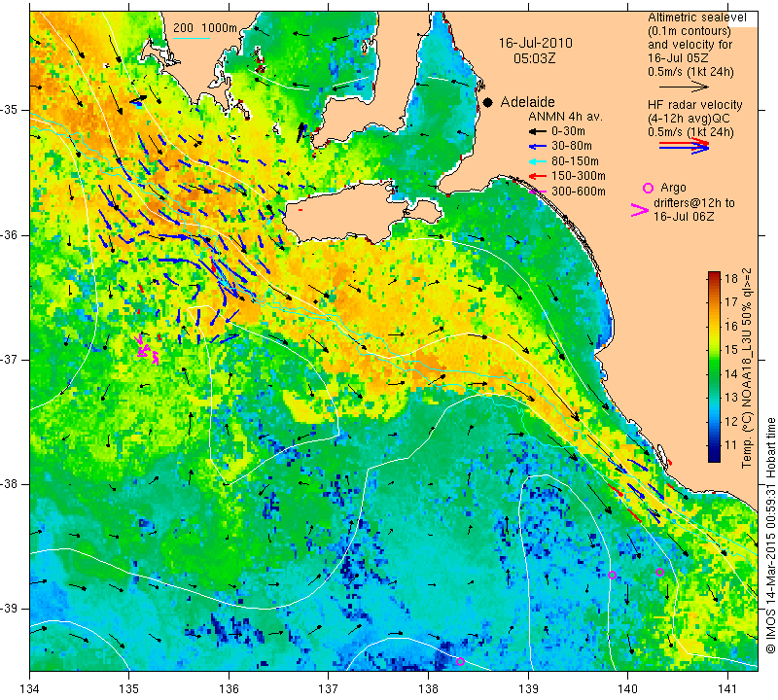
Task: Click the longitude axis label 136
Action: 229,689
